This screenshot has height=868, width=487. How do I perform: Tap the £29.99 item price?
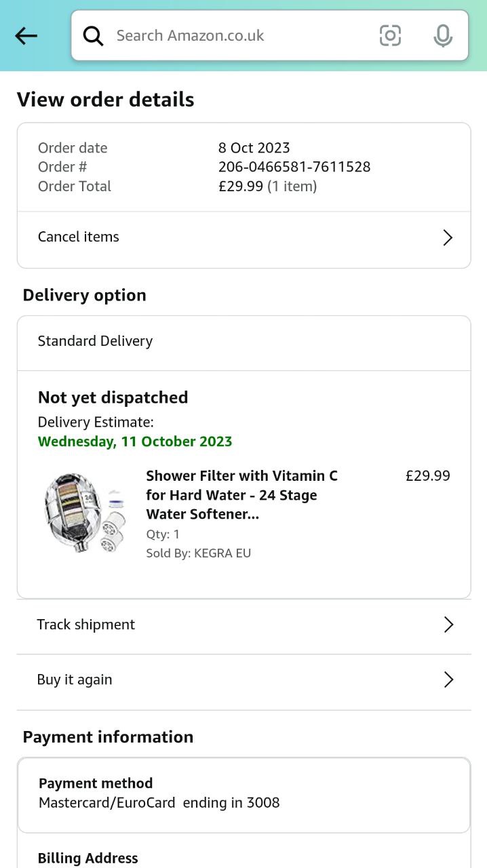(x=427, y=476)
